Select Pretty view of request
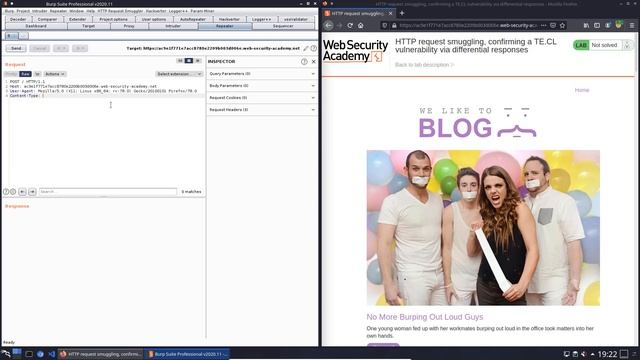Screen dimensions: 640x360 [x=11, y=74]
